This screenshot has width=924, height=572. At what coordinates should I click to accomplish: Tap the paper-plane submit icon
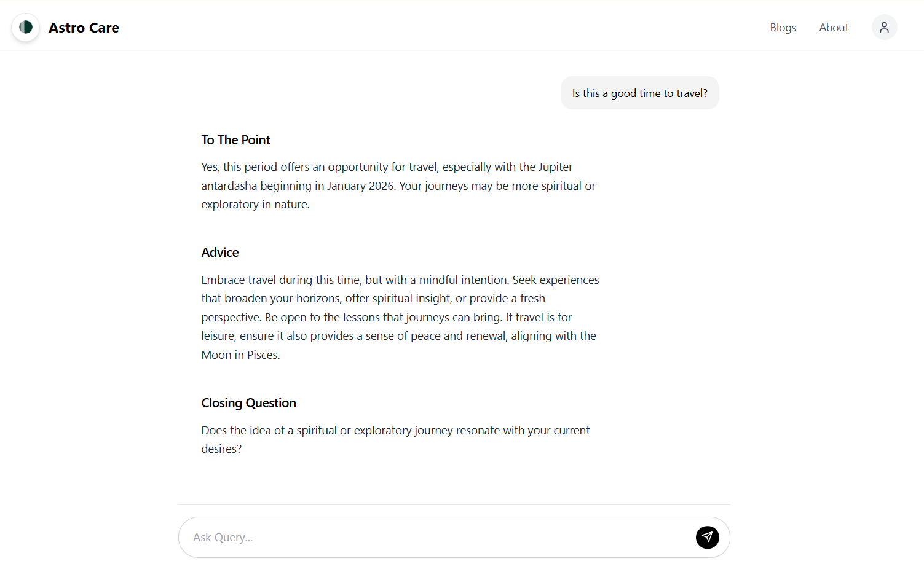click(x=707, y=537)
